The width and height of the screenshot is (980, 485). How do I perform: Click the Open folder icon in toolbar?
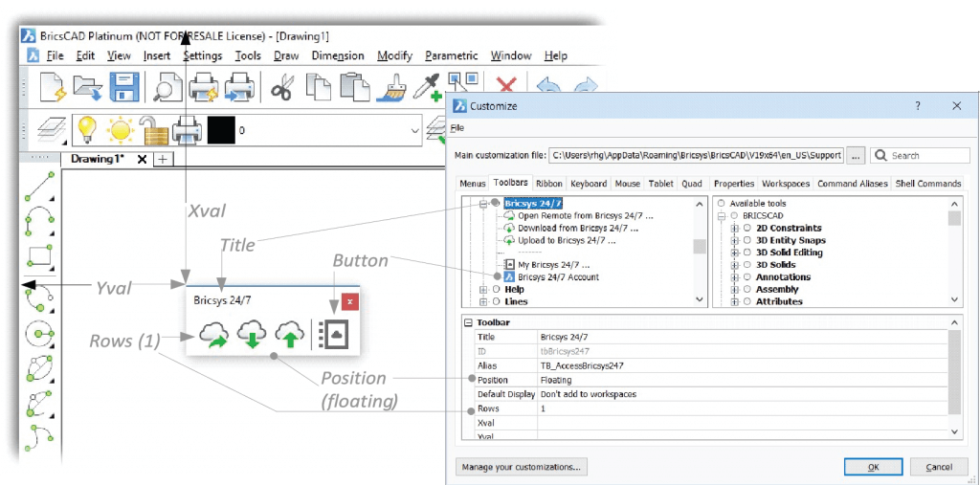click(87, 87)
